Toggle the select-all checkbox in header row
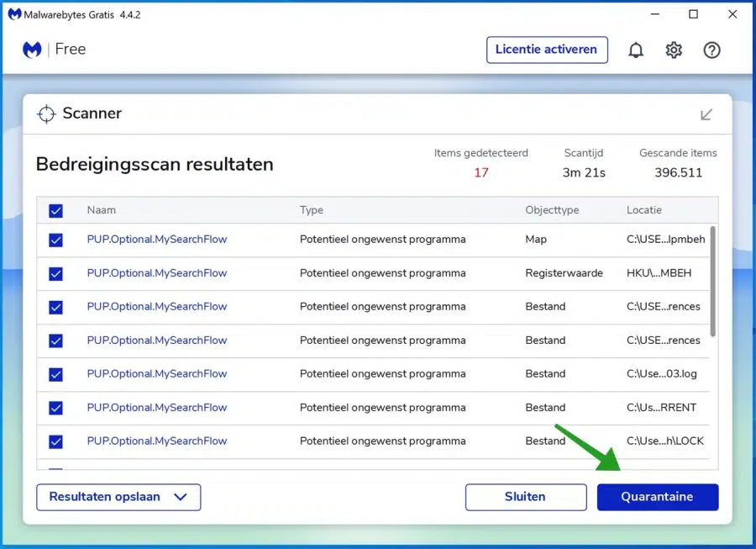Screen dimensions: 756x549 pos(56,211)
